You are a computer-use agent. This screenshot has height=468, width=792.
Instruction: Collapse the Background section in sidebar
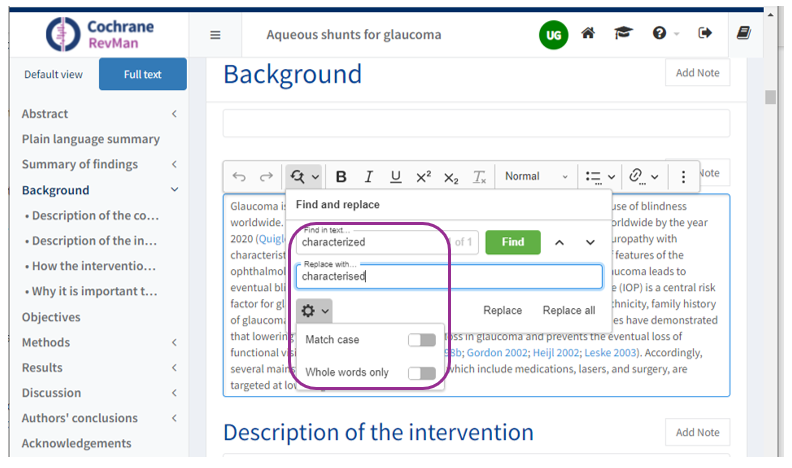click(175, 190)
